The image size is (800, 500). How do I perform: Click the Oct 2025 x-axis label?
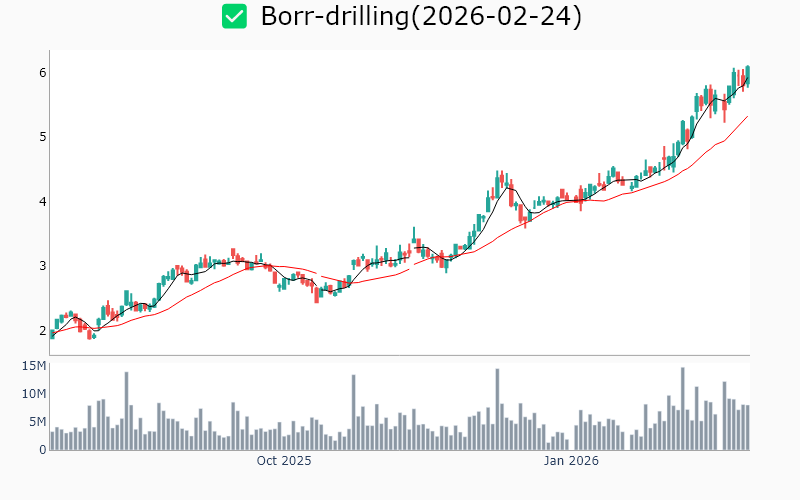pyautogui.click(x=284, y=461)
